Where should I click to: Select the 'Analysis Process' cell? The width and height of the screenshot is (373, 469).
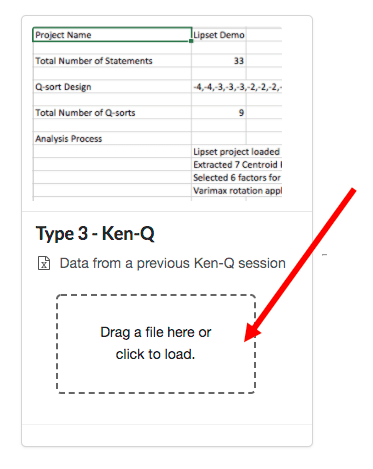112,139
